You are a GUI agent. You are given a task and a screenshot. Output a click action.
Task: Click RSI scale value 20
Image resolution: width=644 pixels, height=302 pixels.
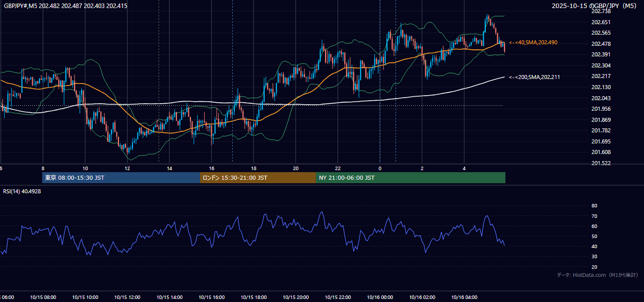pyautogui.click(x=594, y=267)
